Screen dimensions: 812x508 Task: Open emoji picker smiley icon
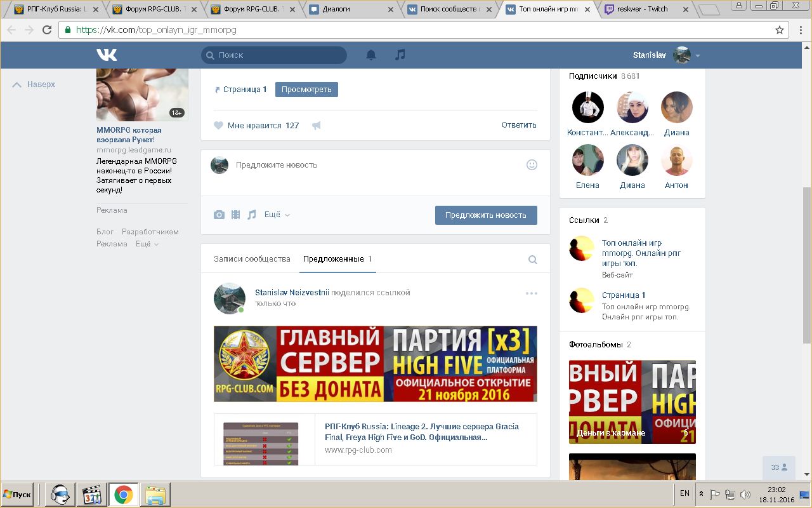tap(532, 165)
